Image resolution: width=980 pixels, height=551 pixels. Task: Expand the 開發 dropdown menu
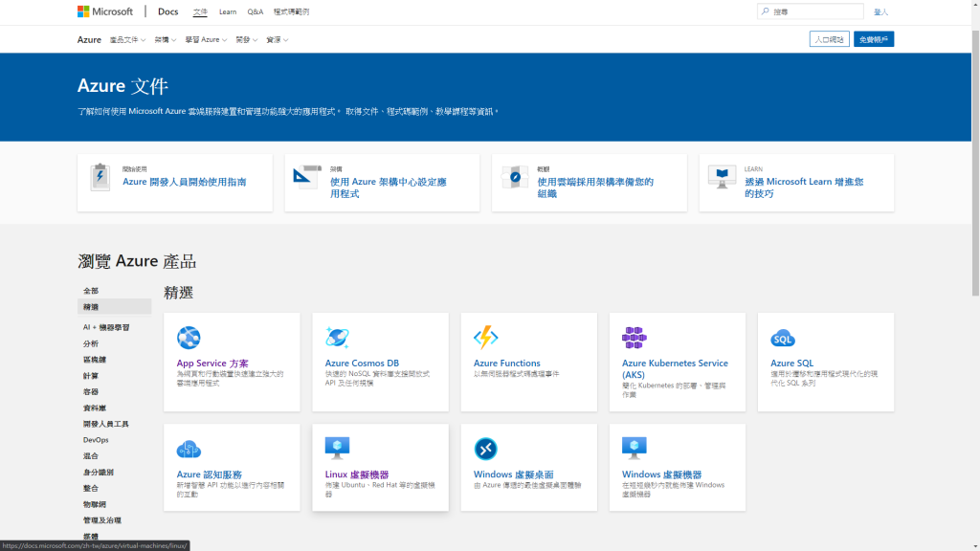tap(246, 39)
